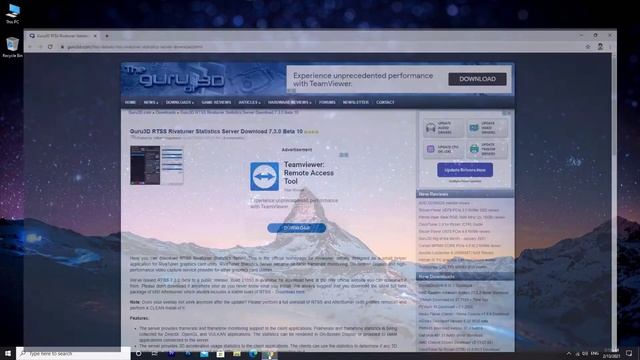Open a new browser tab
Viewport: 640px width, 360px height.
tap(107, 36)
